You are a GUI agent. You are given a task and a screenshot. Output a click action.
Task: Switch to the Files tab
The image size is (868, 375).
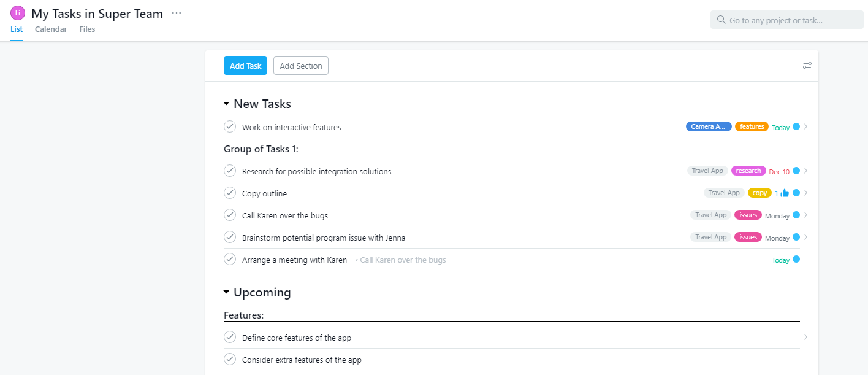click(x=87, y=29)
